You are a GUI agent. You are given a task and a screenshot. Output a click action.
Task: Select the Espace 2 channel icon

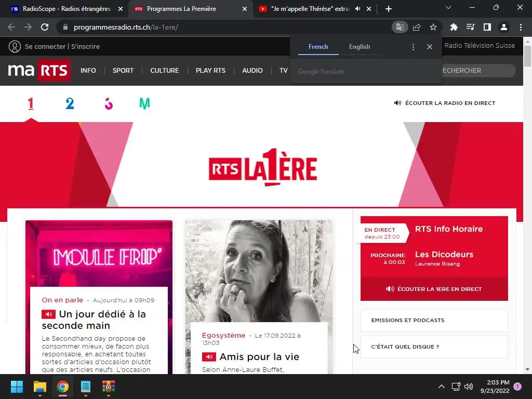coord(70,103)
